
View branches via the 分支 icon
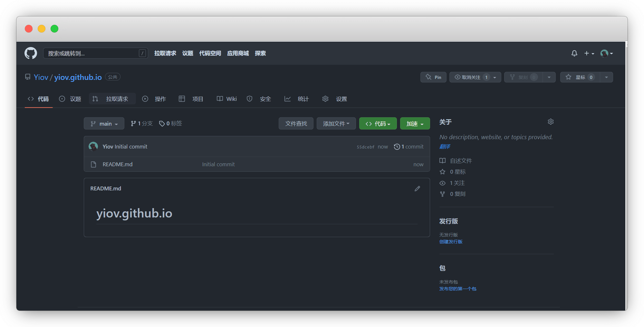[134, 123]
